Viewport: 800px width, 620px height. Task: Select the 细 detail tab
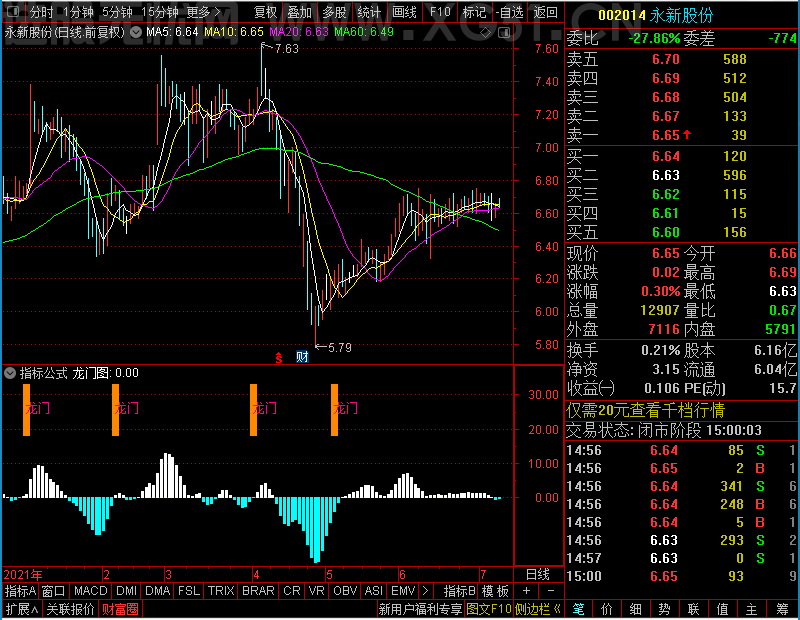coord(636,609)
